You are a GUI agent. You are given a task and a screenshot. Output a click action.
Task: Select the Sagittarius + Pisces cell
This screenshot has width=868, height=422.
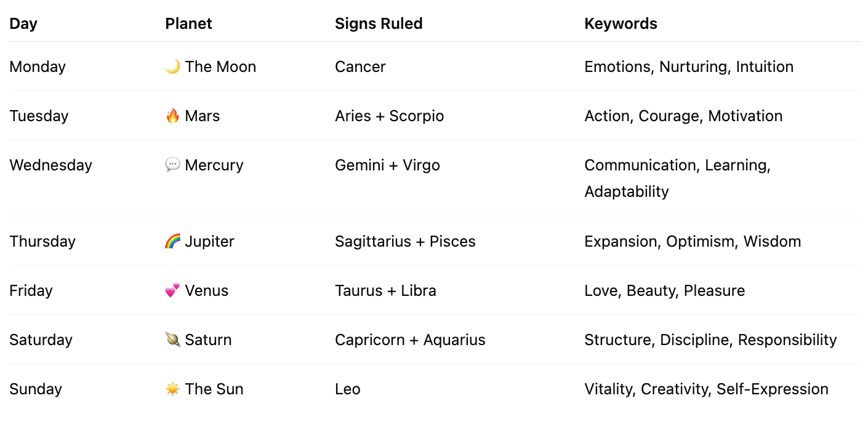point(405,241)
